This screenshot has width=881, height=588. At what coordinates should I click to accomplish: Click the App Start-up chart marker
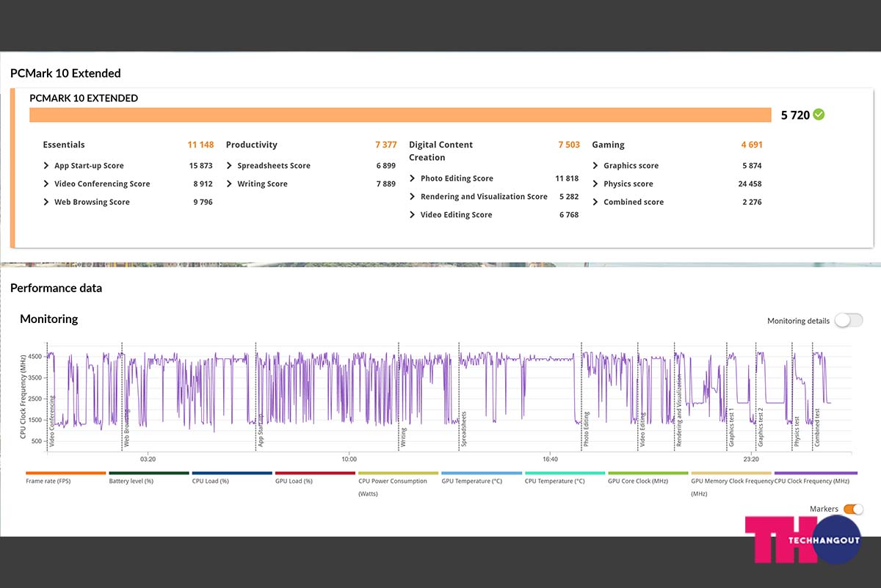[261, 432]
